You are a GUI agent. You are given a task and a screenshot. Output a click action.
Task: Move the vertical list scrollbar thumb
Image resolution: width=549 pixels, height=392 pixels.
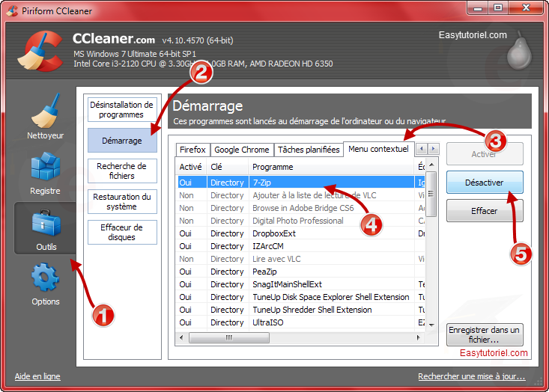pyautogui.click(x=431, y=194)
